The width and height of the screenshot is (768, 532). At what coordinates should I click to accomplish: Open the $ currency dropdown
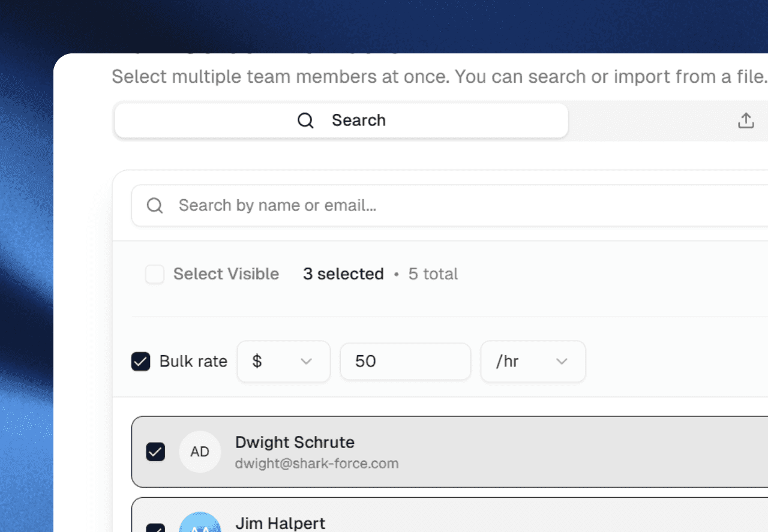point(283,362)
